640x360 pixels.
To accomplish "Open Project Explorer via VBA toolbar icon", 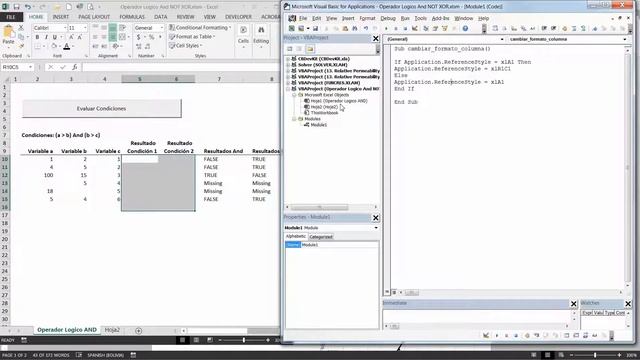I will click(x=426, y=29).
